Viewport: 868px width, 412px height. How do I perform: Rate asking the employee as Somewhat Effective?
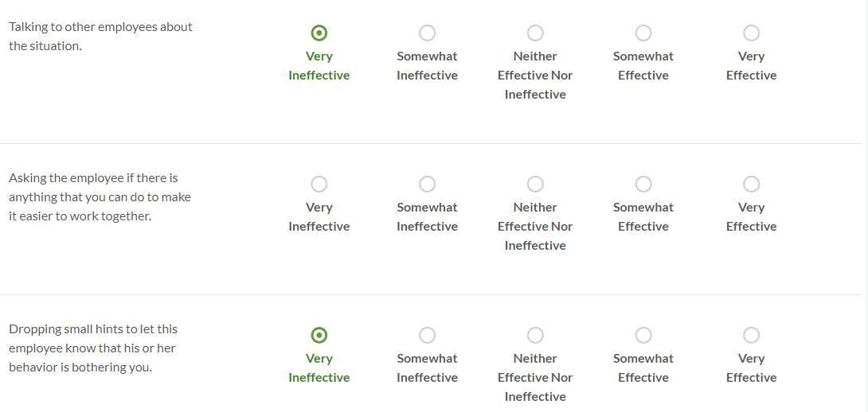[643, 184]
